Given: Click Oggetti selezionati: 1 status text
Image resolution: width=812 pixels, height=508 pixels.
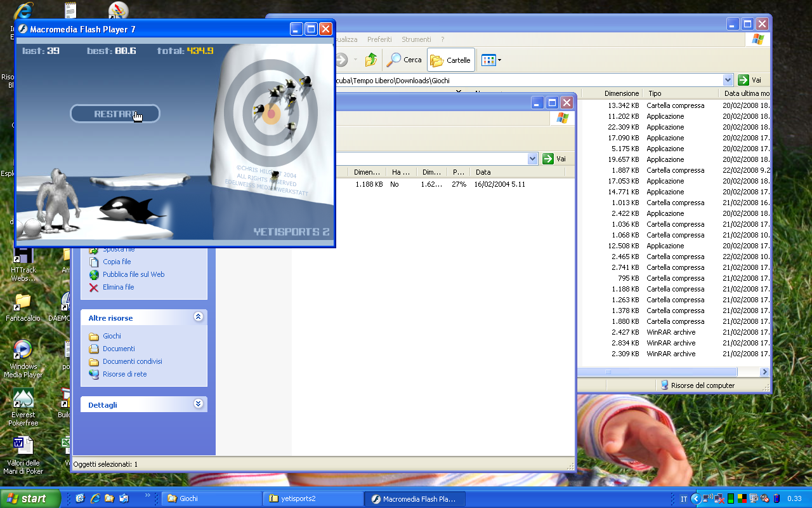Looking at the screenshot, I should coord(105,464).
